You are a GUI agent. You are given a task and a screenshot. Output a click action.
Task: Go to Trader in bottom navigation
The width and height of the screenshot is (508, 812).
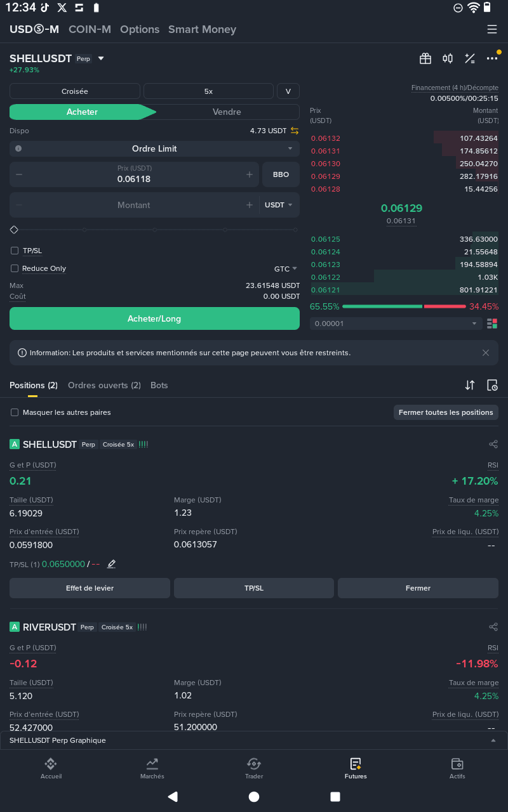pyautogui.click(x=254, y=768)
